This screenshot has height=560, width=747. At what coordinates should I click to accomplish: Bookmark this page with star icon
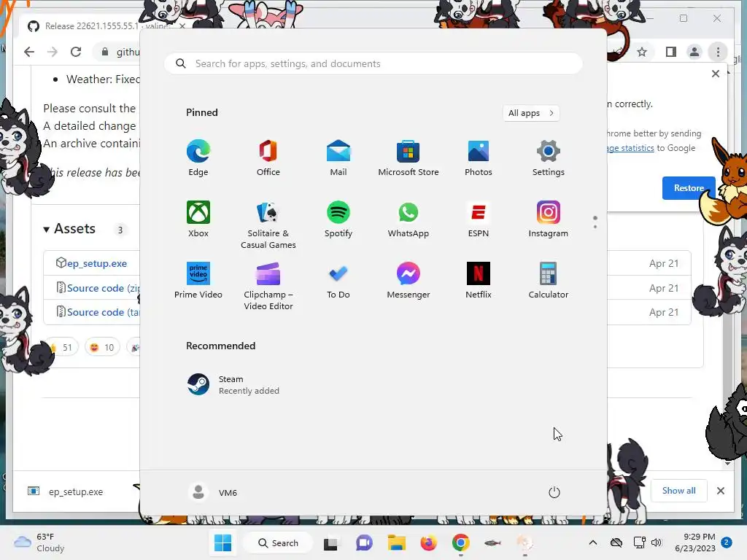(x=642, y=52)
